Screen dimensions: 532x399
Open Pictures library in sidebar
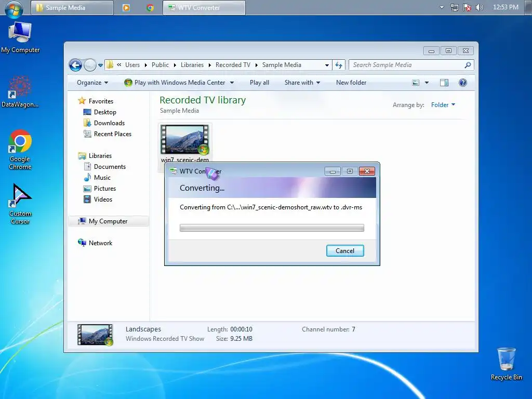(105, 188)
